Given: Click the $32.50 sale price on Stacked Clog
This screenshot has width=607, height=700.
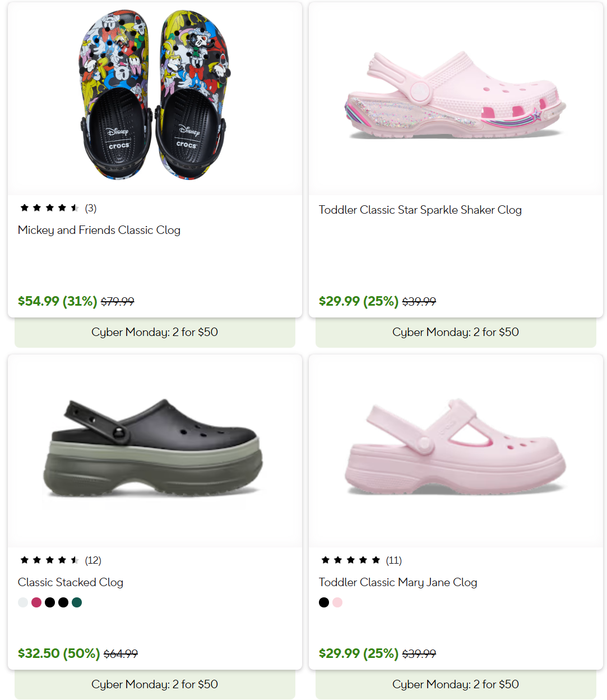Looking at the screenshot, I should point(58,653).
